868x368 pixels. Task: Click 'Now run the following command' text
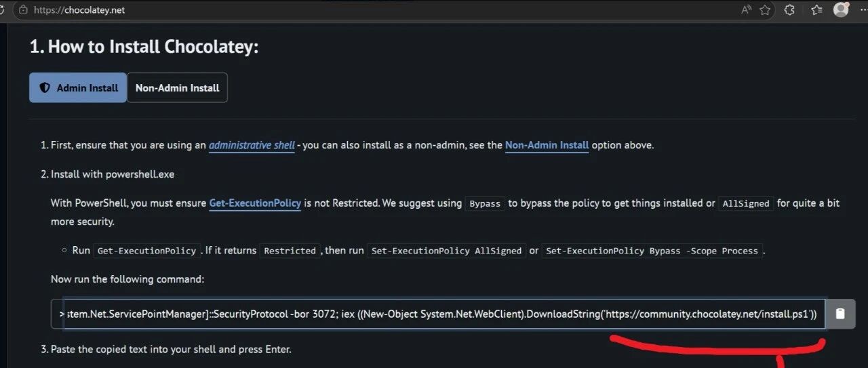click(127, 279)
